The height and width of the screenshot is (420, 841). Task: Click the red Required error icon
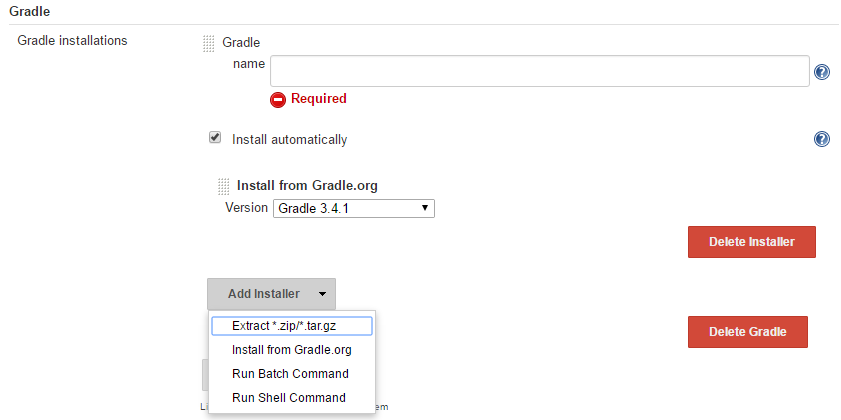click(278, 99)
